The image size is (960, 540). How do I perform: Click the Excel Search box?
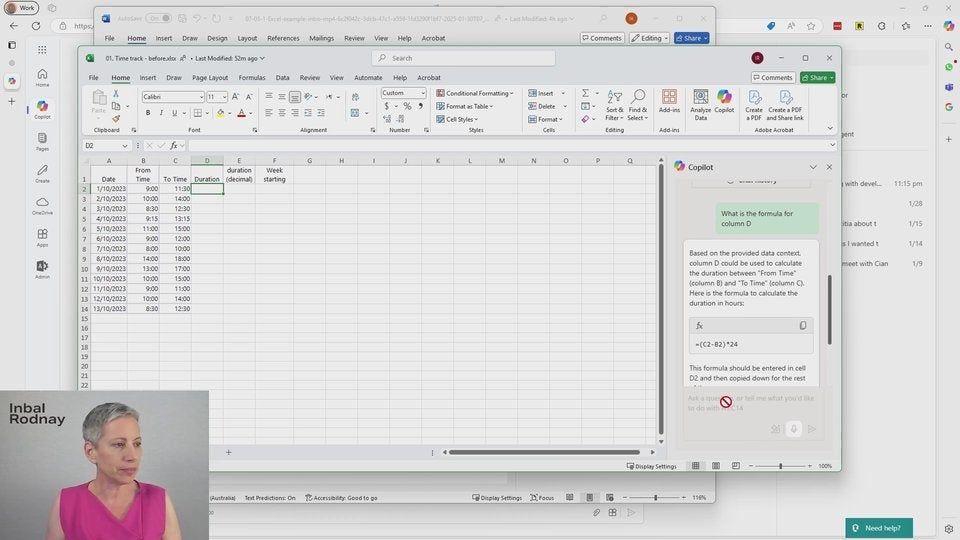[x=463, y=58]
